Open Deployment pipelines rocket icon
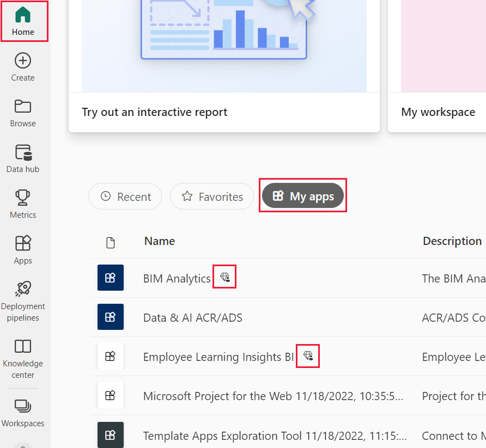This screenshot has width=486, height=448. click(23, 289)
